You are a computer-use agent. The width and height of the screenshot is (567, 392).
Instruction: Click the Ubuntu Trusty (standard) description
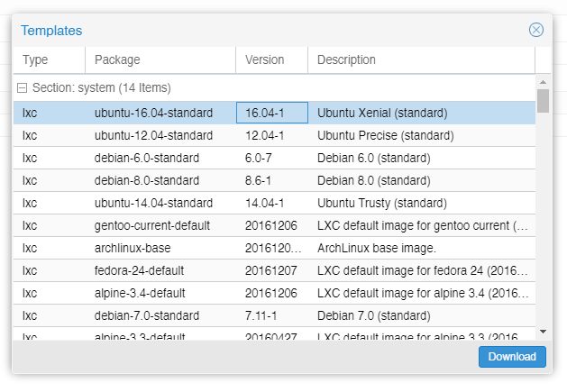[382, 203]
